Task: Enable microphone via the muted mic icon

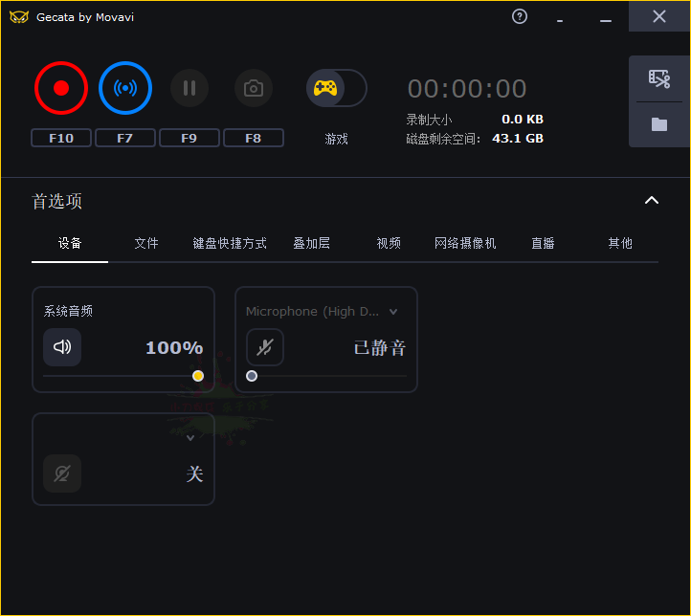Action: 265,347
